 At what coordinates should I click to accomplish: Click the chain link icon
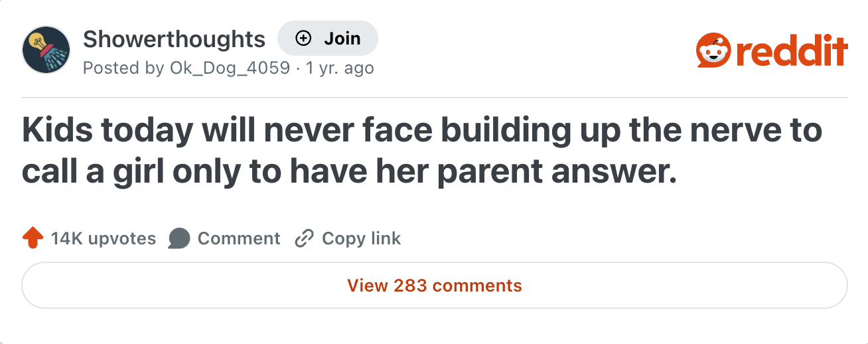pyautogui.click(x=303, y=238)
